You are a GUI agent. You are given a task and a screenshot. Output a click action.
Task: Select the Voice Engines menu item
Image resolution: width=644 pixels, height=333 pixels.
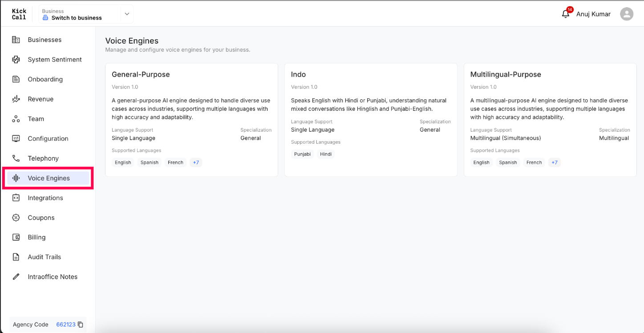pos(48,178)
